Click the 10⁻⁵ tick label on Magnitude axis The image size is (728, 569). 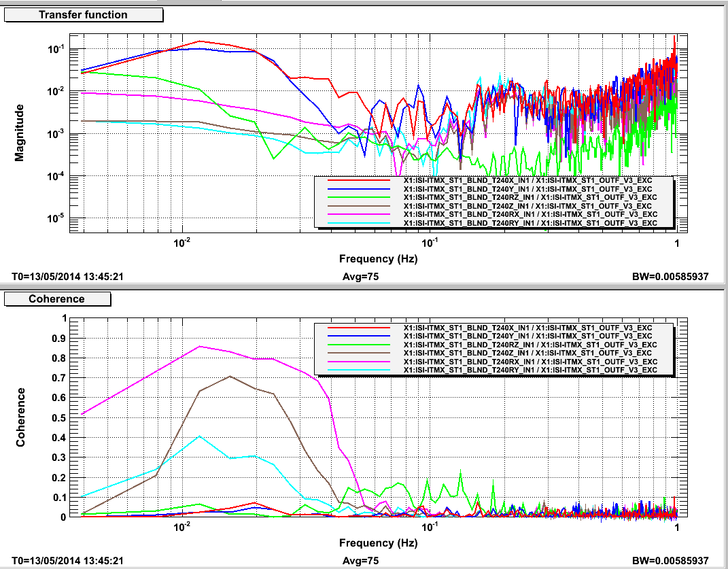coord(55,217)
